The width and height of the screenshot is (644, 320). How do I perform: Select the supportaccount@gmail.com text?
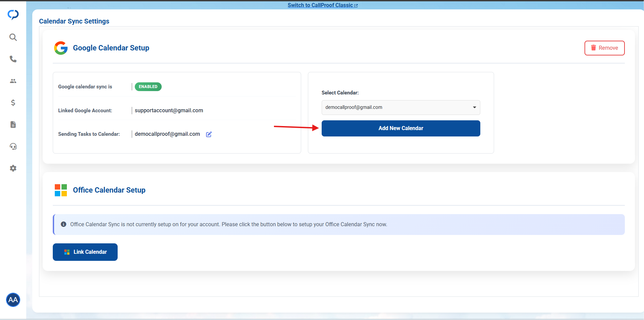[169, 111]
